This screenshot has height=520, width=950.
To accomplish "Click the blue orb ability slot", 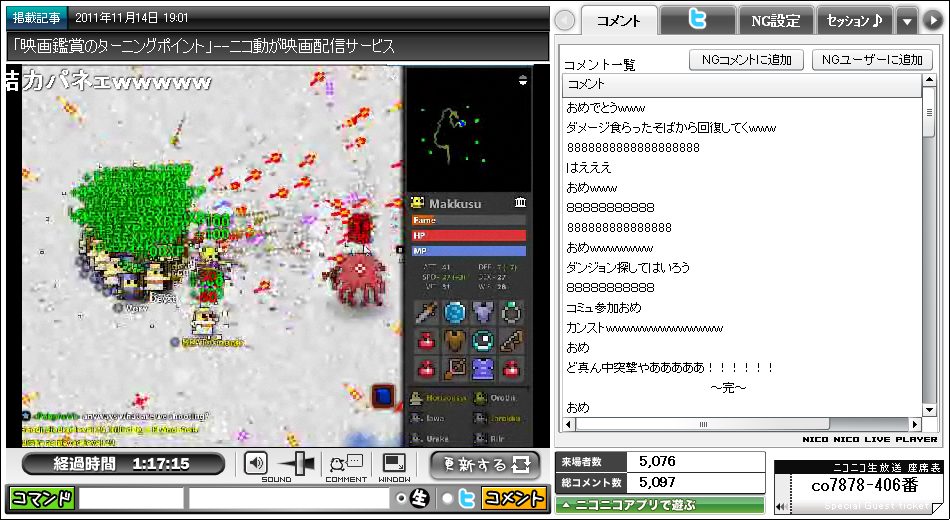I will (454, 313).
